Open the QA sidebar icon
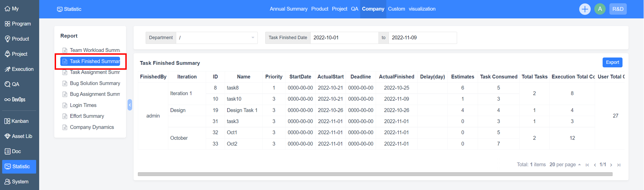Screen dimensions: 644x190 7,84
